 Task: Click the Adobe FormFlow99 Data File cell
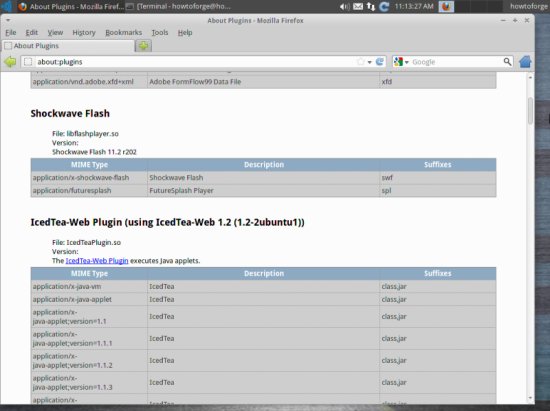coord(263,82)
